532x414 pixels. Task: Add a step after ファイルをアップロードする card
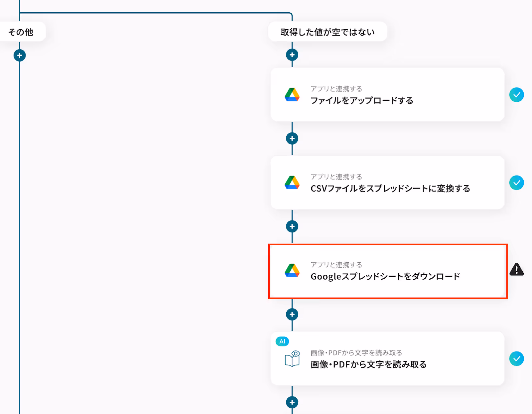point(292,138)
